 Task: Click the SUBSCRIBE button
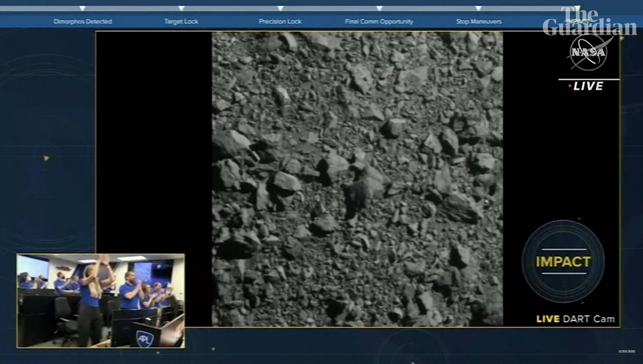pos(627,352)
